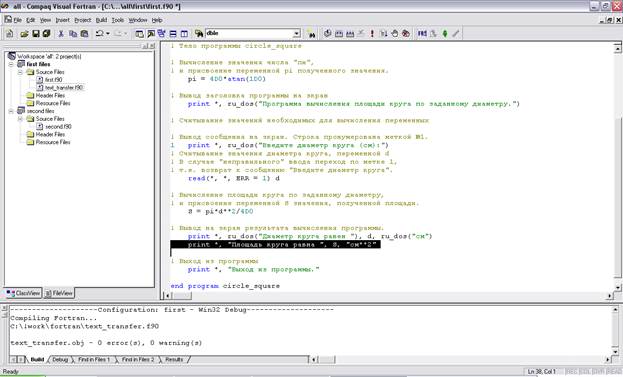This screenshot has width=623, height=377.
Task: Open the find combo box dropdown containing 'dble'
Action: (296, 34)
